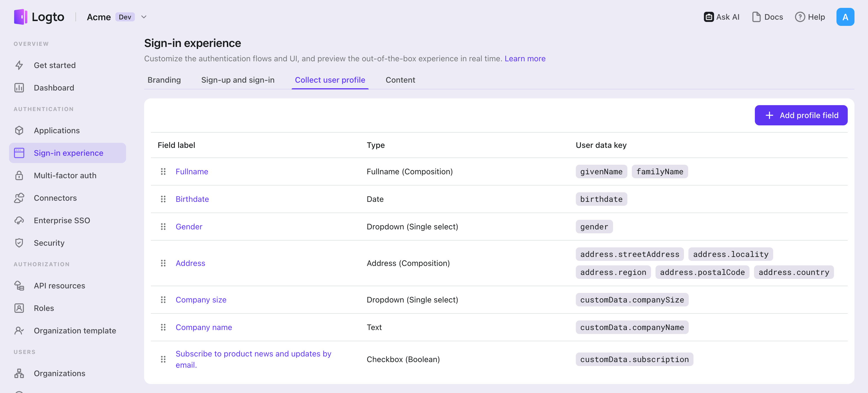This screenshot has width=868, height=393.
Task: Click the Get started lightning icon
Action: (19, 65)
